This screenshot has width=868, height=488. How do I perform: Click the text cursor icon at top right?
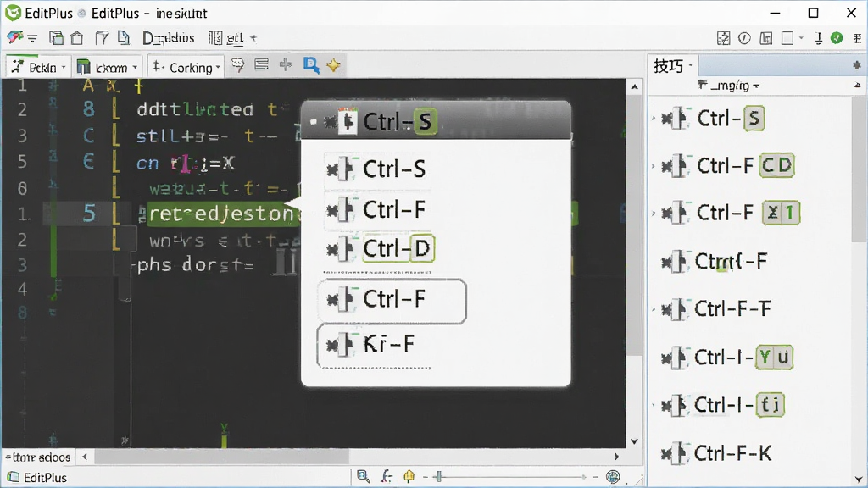coord(818,37)
